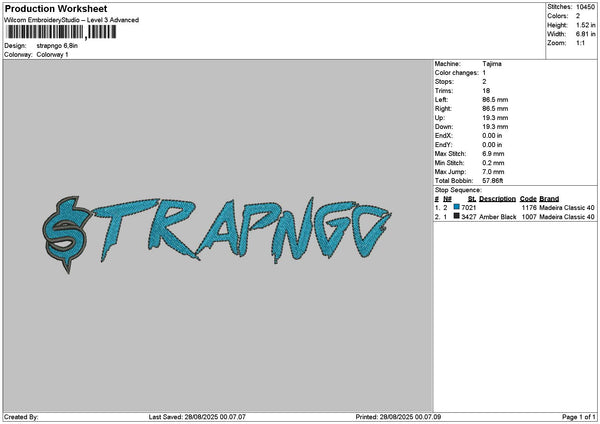The image size is (600, 424).
Task: Click the dollar sign emblem in the design
Action: 66,234
